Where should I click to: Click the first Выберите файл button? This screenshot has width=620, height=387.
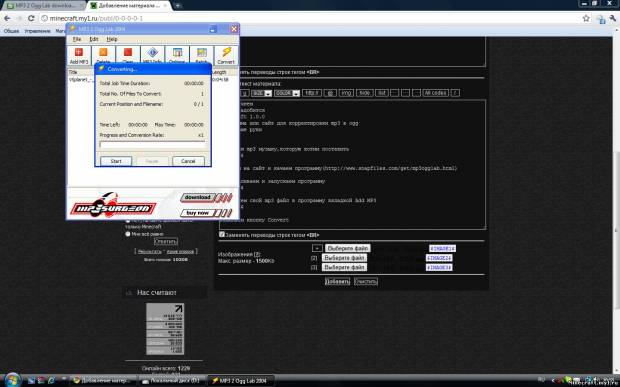[x=348, y=248]
